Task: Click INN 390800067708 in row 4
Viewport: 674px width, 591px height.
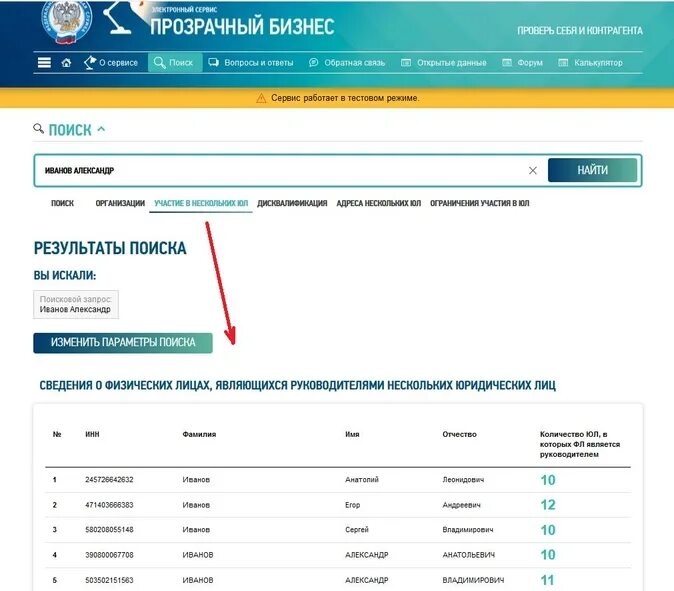Action: tap(109, 555)
